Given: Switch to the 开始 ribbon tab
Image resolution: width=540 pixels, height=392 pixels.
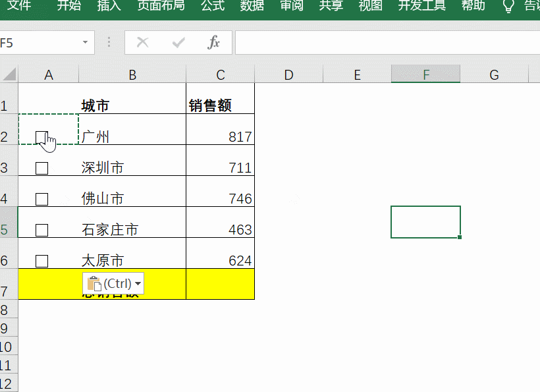Looking at the screenshot, I should [x=68, y=5].
